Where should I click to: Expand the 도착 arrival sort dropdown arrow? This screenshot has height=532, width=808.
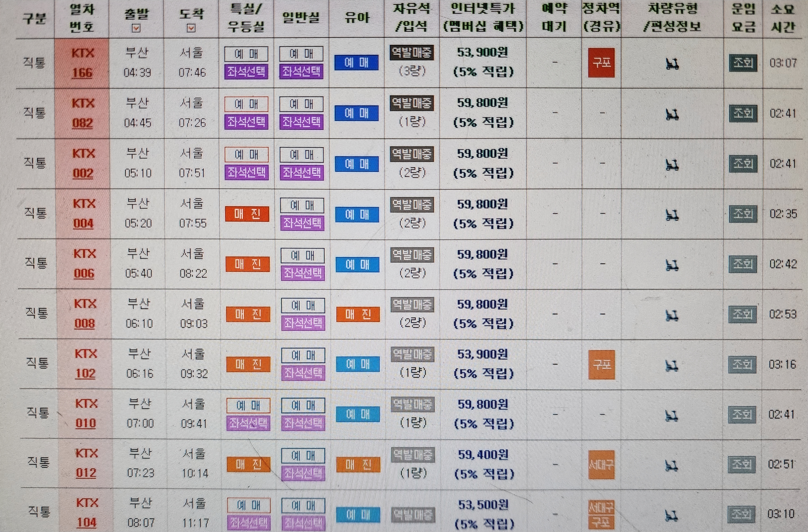pyautogui.click(x=191, y=29)
